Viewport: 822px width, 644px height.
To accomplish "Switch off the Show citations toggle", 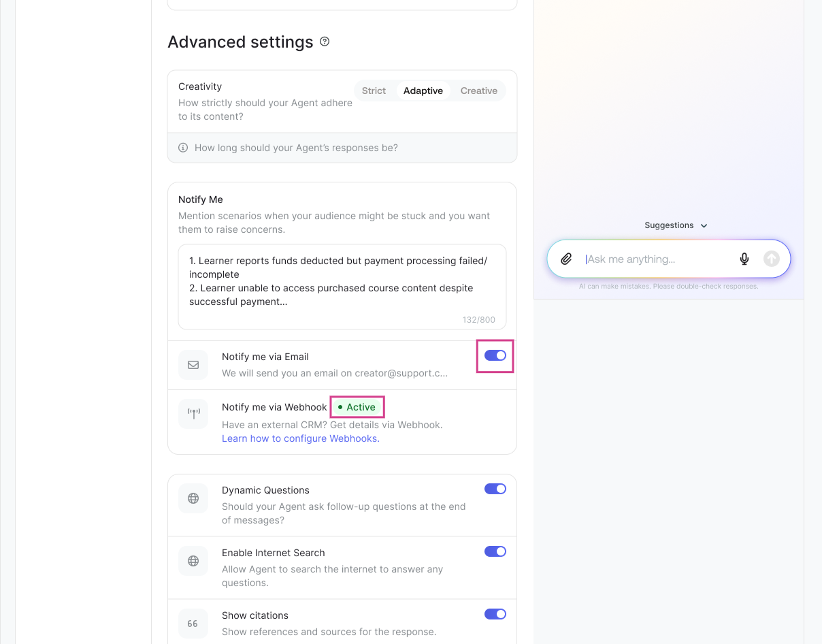I will pos(495,614).
